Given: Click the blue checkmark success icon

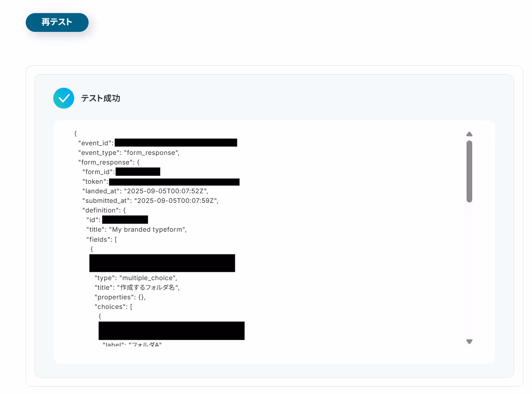Looking at the screenshot, I should click(x=64, y=98).
